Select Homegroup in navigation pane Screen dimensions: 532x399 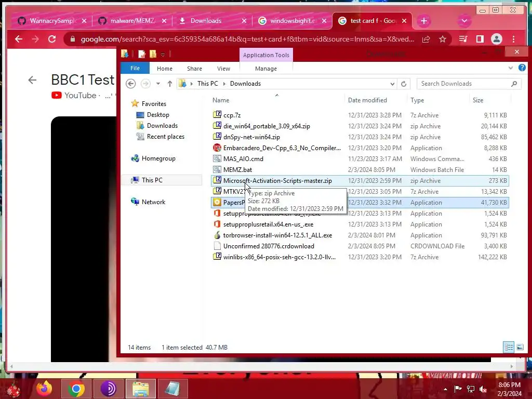[158, 158]
